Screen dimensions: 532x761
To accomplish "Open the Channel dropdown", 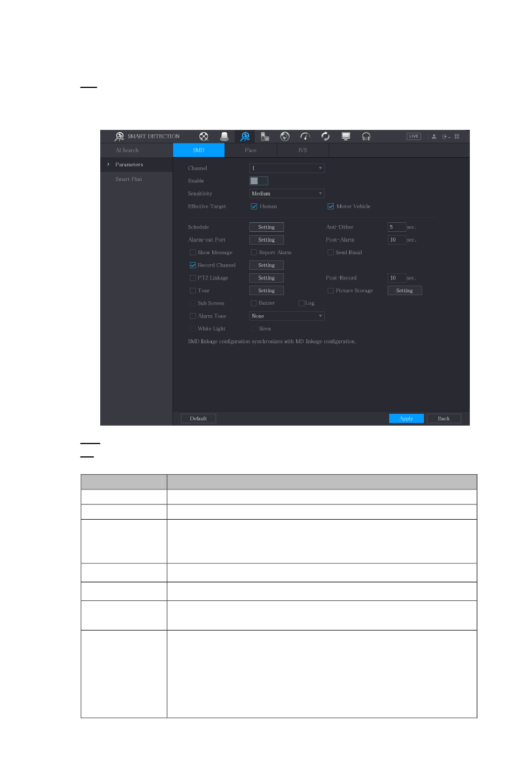I will (x=287, y=168).
